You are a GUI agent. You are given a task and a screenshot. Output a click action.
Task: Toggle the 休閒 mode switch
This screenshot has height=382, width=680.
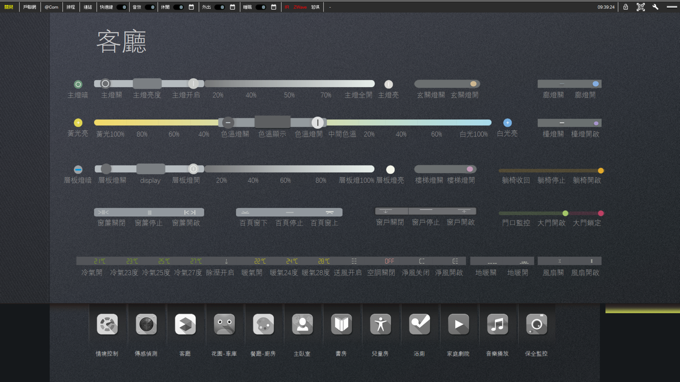(x=178, y=7)
